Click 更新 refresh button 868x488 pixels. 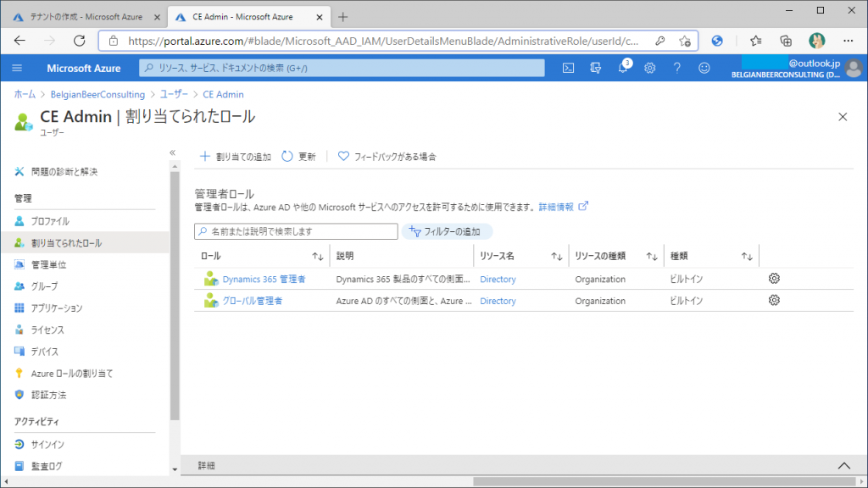(x=298, y=157)
